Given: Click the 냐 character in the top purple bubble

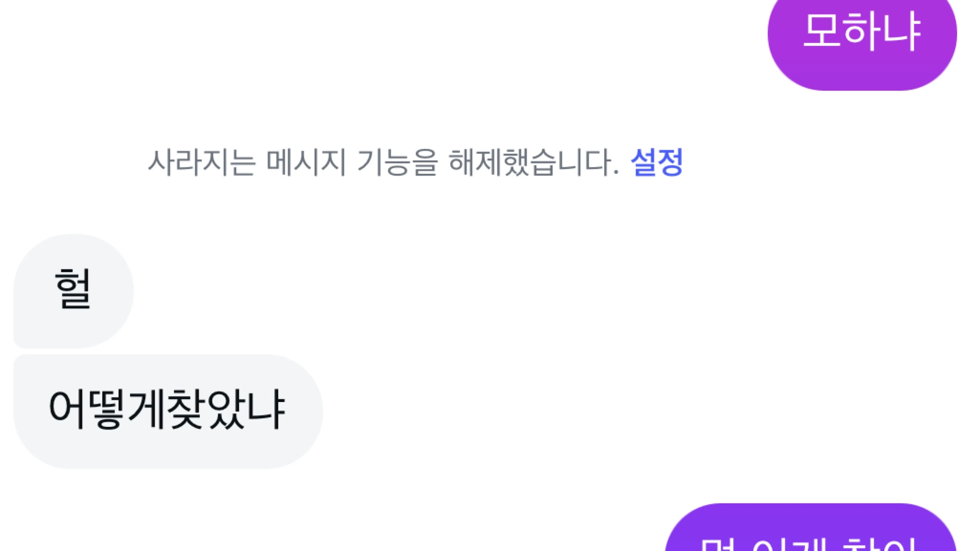Looking at the screenshot, I should point(902,31).
